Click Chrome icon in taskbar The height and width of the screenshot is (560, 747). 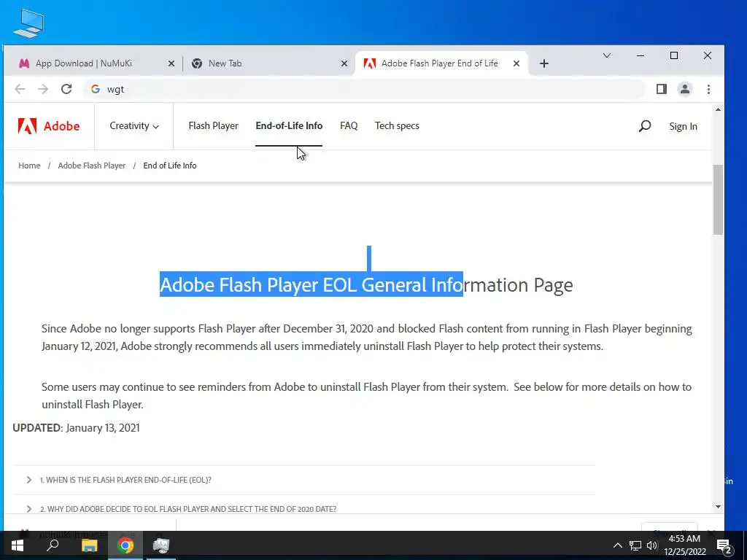125,545
